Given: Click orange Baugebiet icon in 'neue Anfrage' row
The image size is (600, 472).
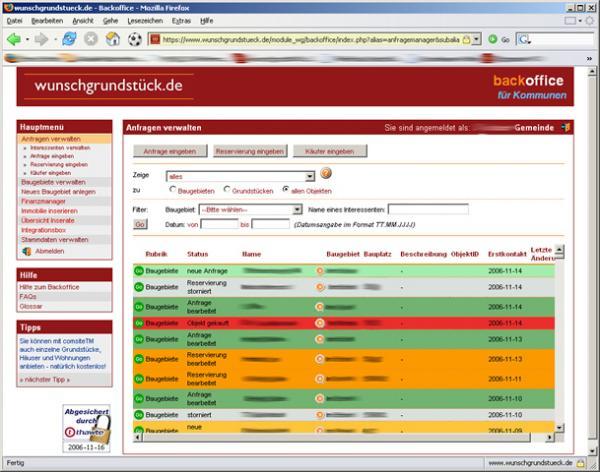Looking at the screenshot, I should (x=320, y=271).
